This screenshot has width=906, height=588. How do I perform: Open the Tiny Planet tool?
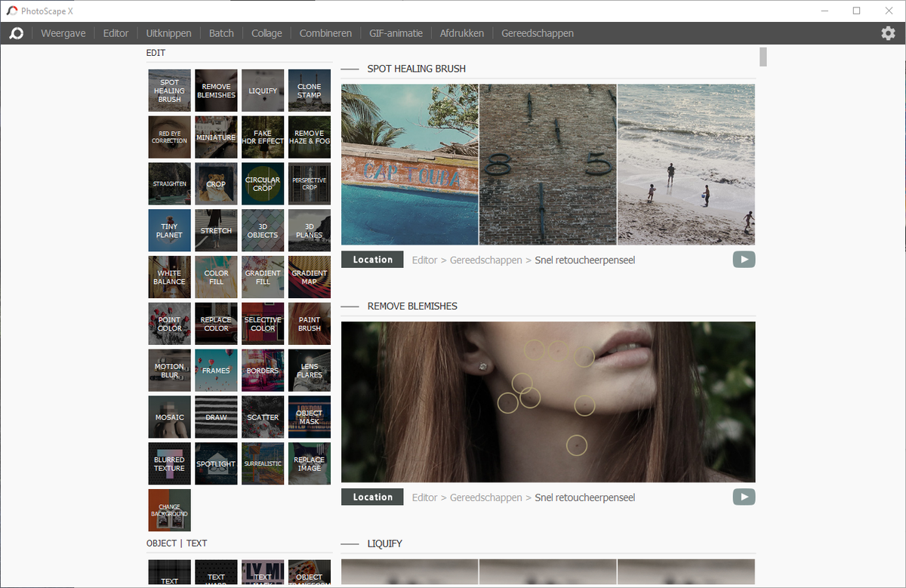coord(169,230)
